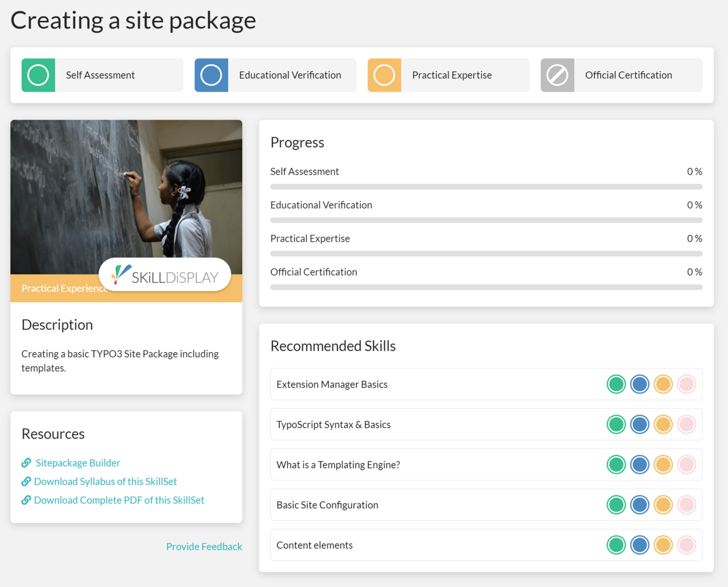This screenshot has width=728, height=587.
Task: Click the green Self Assessment circle icon
Action: click(x=38, y=75)
